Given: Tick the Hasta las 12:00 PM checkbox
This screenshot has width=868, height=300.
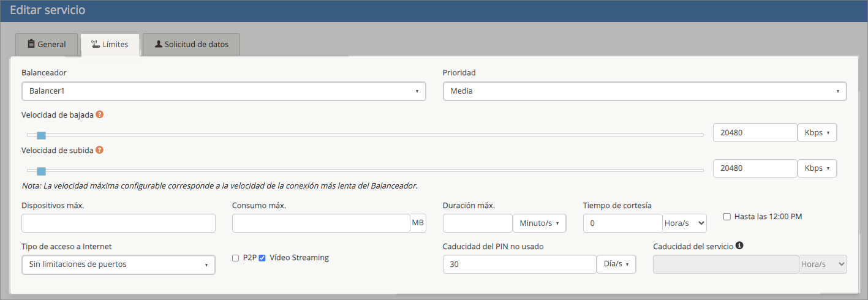Looking at the screenshot, I should pos(727,217).
